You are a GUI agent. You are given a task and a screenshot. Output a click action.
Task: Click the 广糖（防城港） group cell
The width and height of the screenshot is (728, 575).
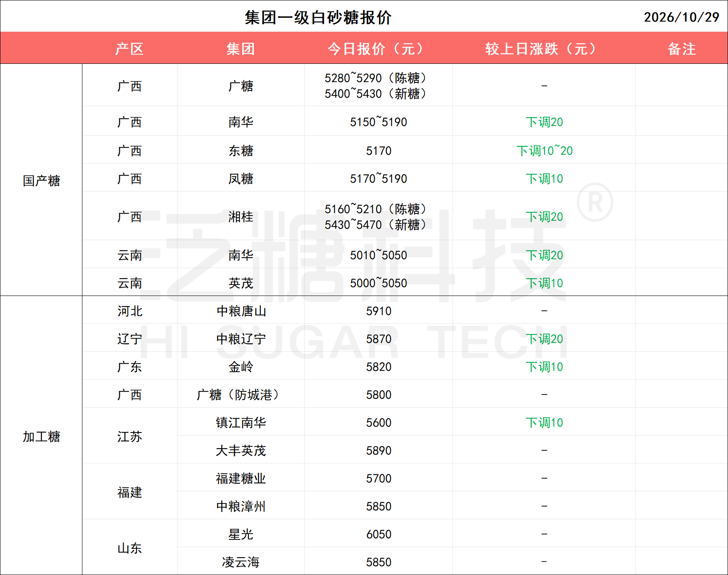[241, 394]
